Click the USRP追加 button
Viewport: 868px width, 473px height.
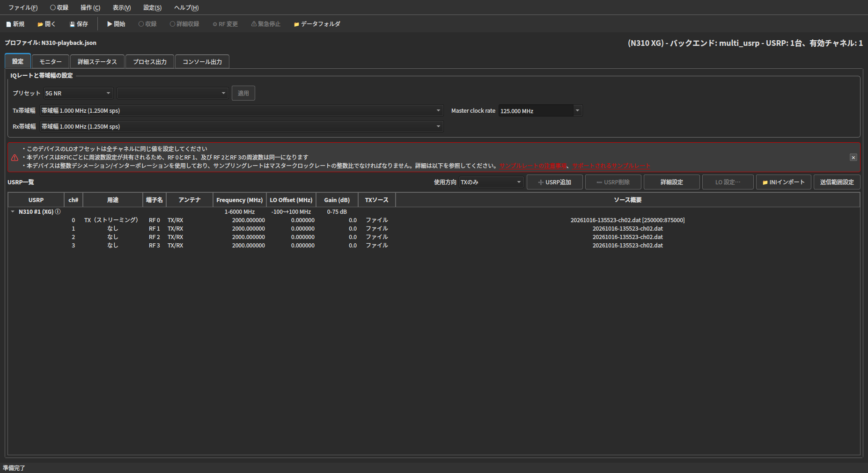pos(555,182)
